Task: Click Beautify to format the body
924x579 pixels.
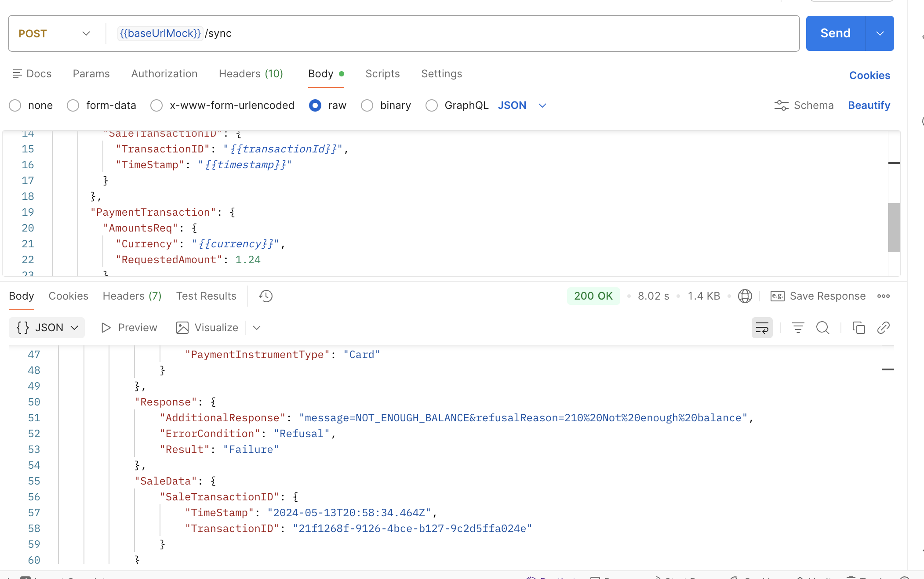Action: [869, 105]
